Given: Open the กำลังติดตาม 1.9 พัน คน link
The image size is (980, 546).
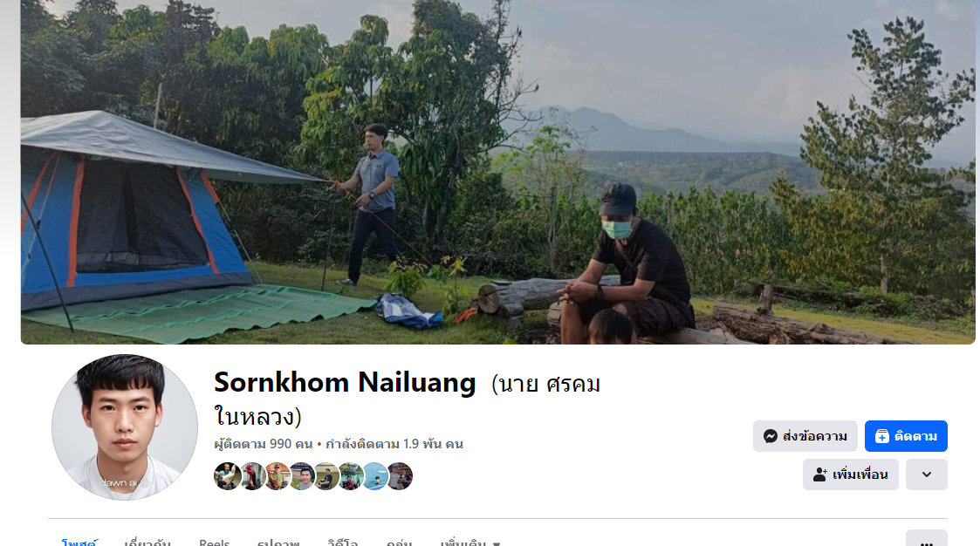Looking at the screenshot, I should pyautogui.click(x=394, y=444).
